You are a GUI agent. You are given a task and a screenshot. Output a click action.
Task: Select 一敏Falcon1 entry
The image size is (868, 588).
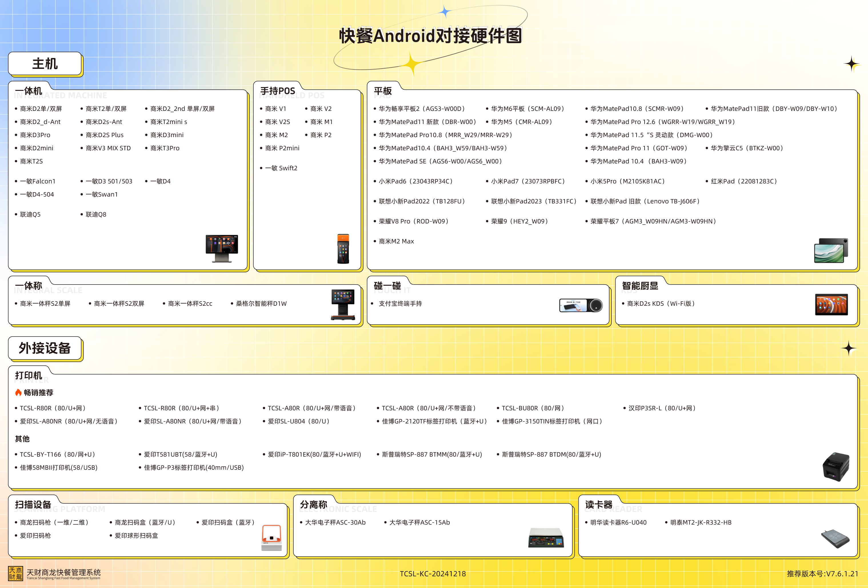[38, 181]
